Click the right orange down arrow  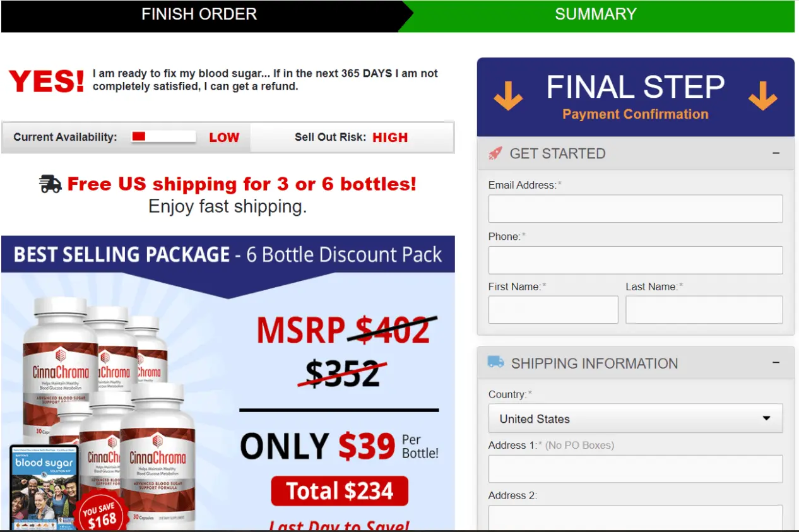(x=762, y=97)
